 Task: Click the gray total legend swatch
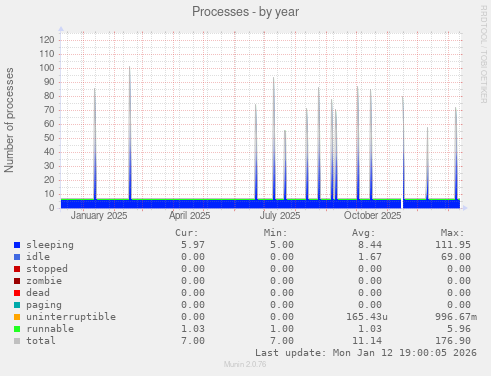click(17, 341)
